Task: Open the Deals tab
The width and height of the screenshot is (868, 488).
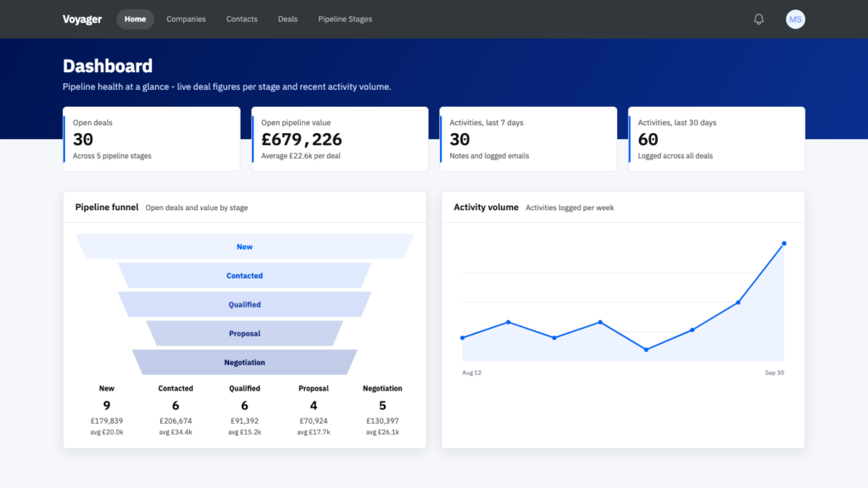Action: [288, 19]
